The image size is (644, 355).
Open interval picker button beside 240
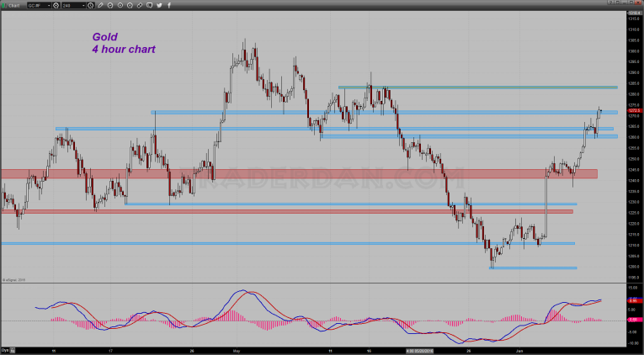pyautogui.click(x=88, y=5)
